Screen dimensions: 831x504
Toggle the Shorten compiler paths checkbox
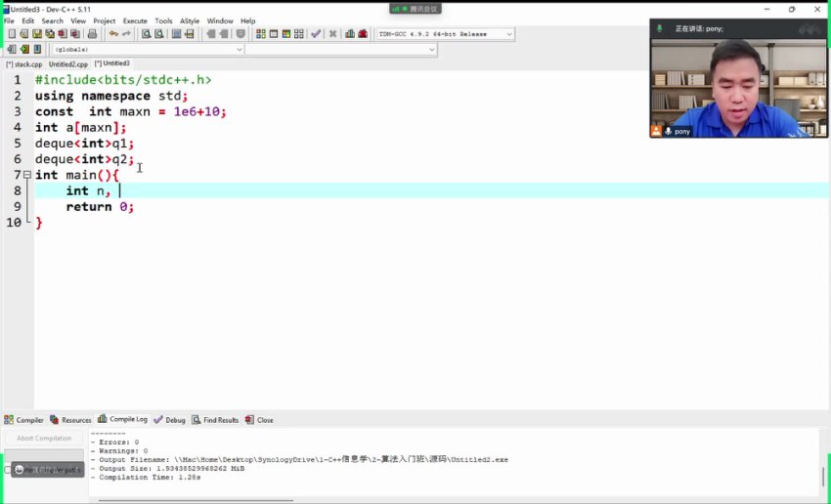pos(8,470)
